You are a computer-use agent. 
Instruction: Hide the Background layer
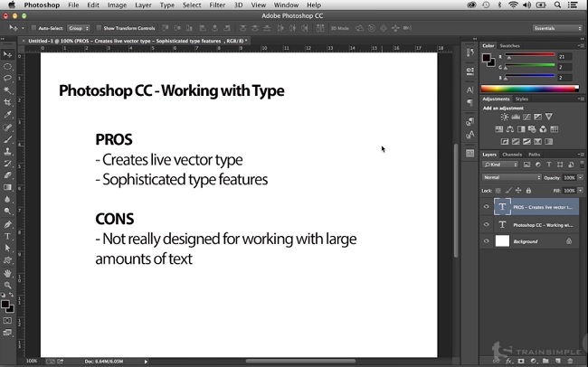486,241
